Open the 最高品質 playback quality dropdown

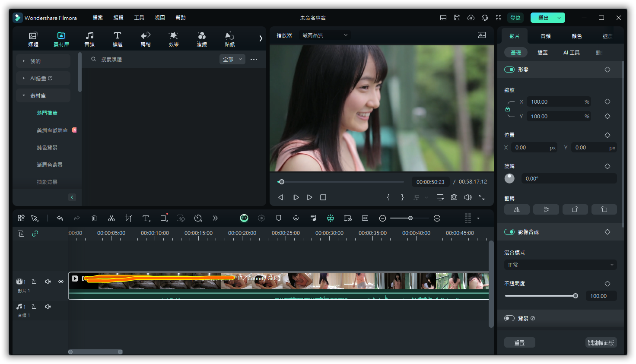click(324, 35)
